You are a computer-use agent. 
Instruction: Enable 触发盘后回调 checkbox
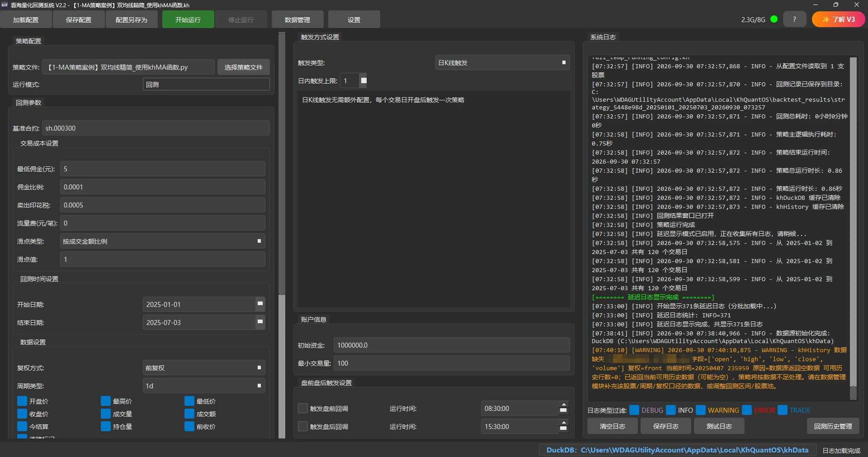pyautogui.click(x=303, y=426)
